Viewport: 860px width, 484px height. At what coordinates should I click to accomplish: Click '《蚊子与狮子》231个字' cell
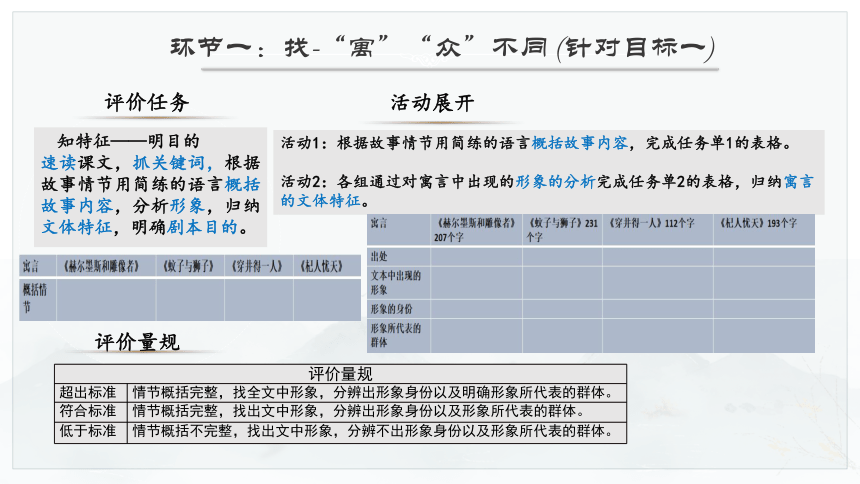tap(562, 230)
